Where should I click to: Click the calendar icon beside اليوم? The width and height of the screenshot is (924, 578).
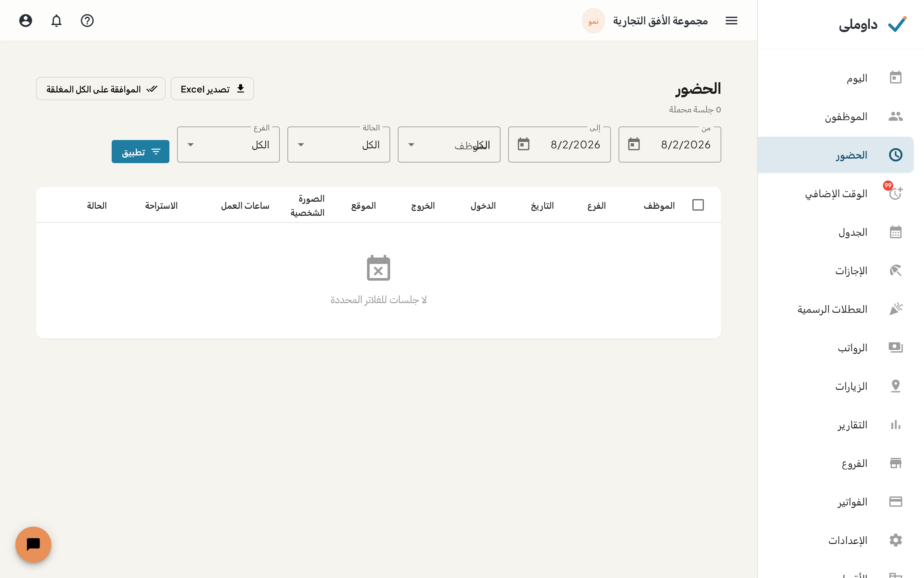895,78
